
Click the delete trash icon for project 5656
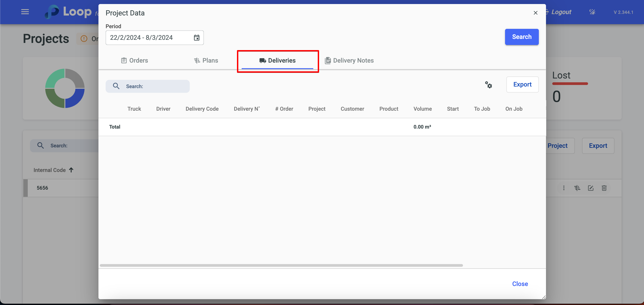604,188
